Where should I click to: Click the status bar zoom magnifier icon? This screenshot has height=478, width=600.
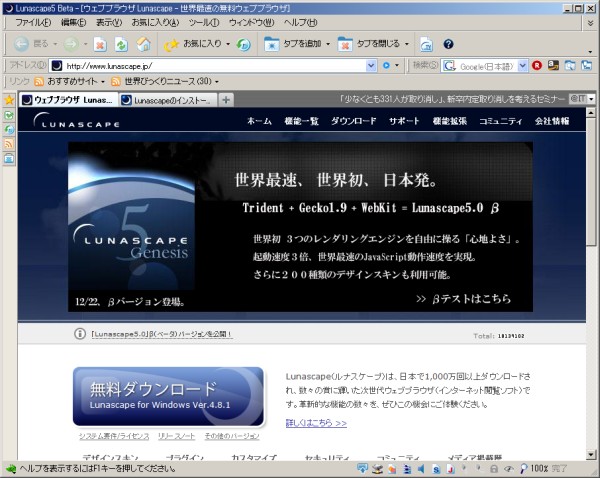pyautogui.click(x=523, y=468)
